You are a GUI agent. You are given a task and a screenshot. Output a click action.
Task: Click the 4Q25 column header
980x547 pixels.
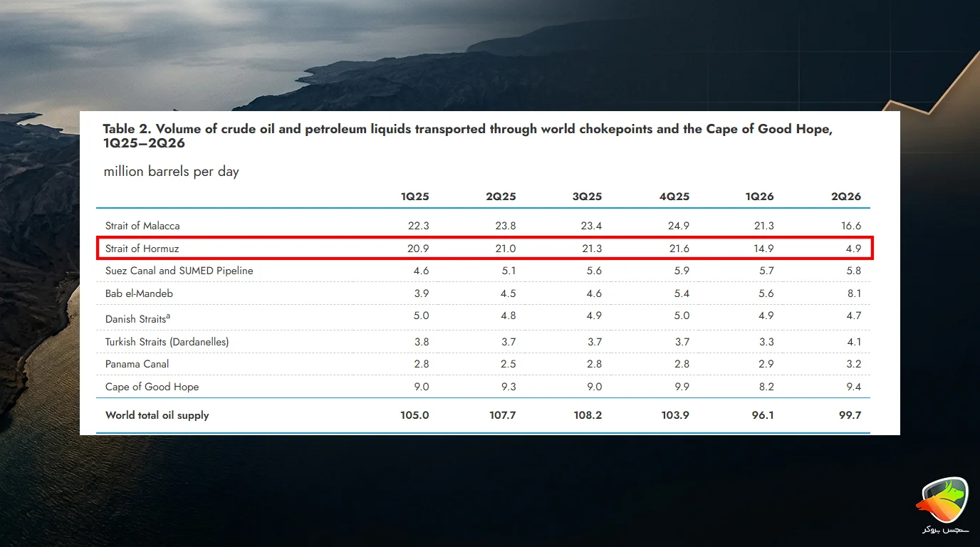(x=674, y=197)
